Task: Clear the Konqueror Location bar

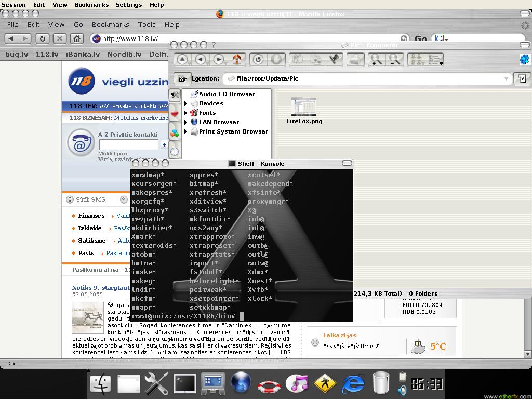Action: pos(182,79)
